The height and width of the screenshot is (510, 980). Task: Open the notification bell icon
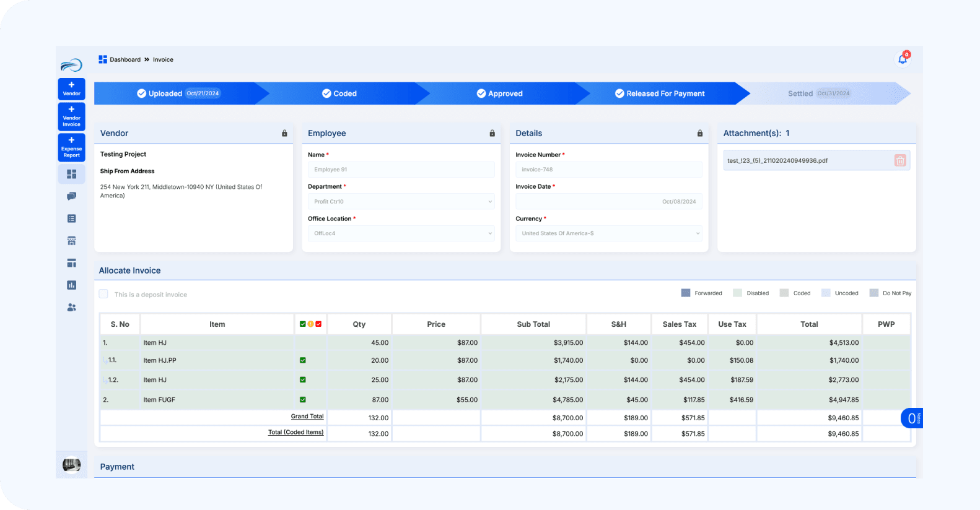[903, 59]
